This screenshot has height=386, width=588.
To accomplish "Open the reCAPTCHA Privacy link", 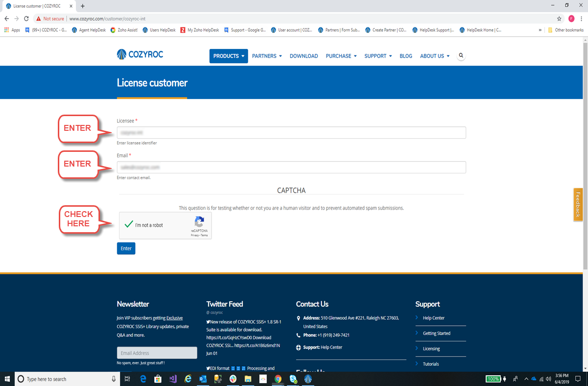I will coord(195,235).
